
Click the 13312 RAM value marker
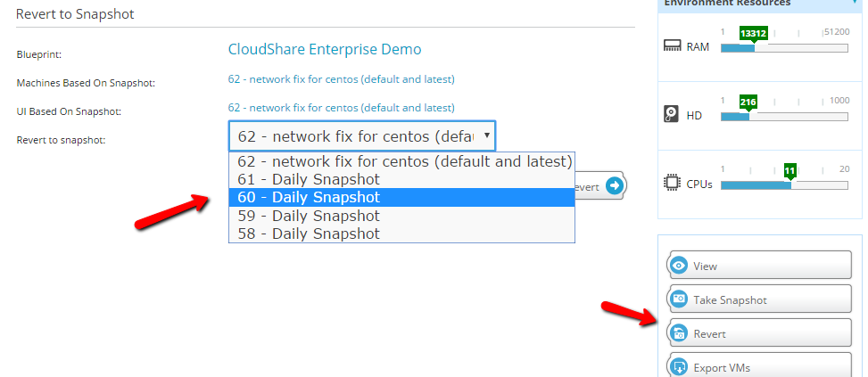pos(754,33)
